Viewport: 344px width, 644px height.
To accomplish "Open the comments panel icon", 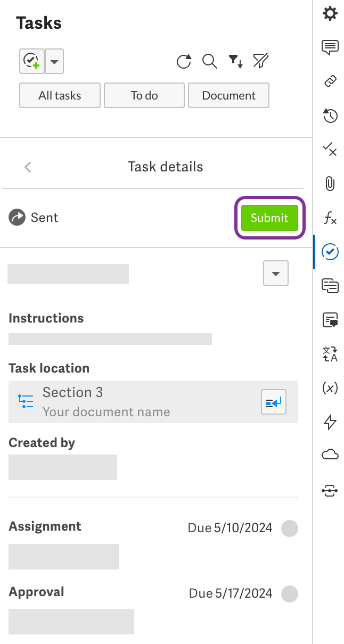I will (330, 47).
